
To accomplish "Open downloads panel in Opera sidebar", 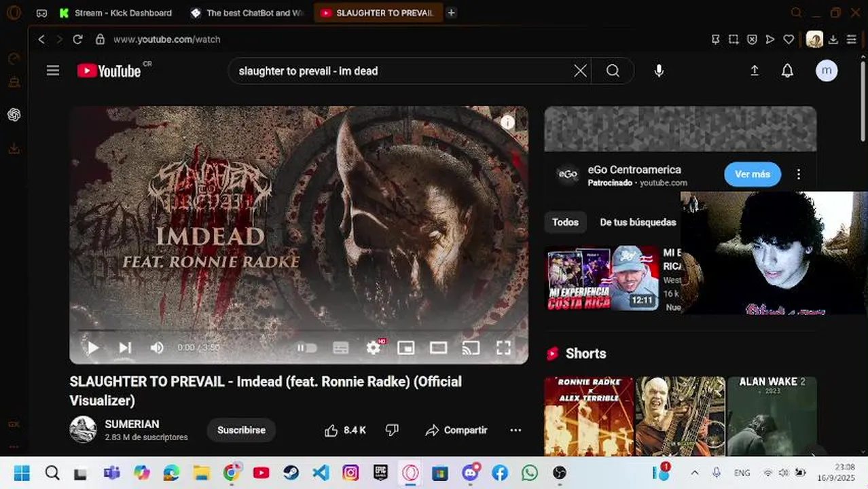I will (14, 147).
